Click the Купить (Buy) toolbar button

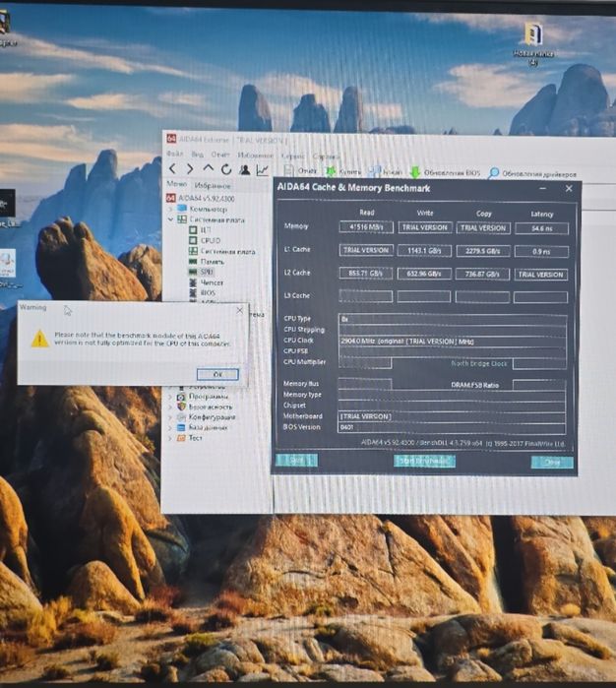[343, 171]
